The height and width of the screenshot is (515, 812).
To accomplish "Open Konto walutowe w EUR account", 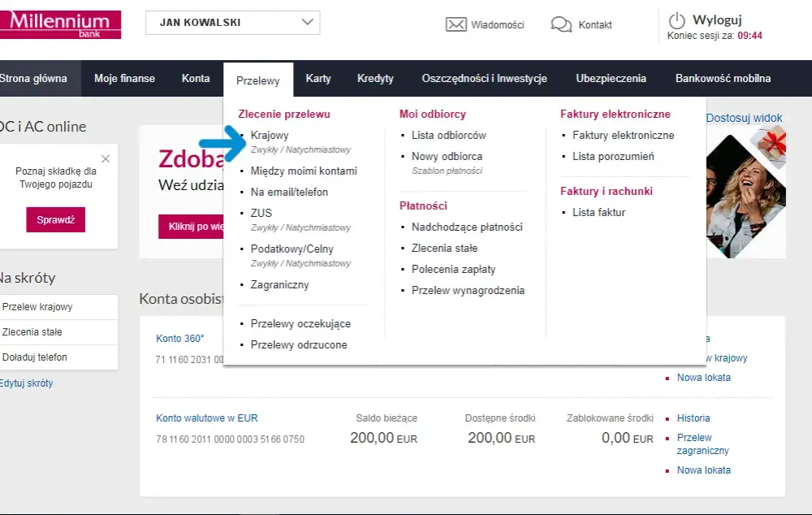I will point(206,418).
